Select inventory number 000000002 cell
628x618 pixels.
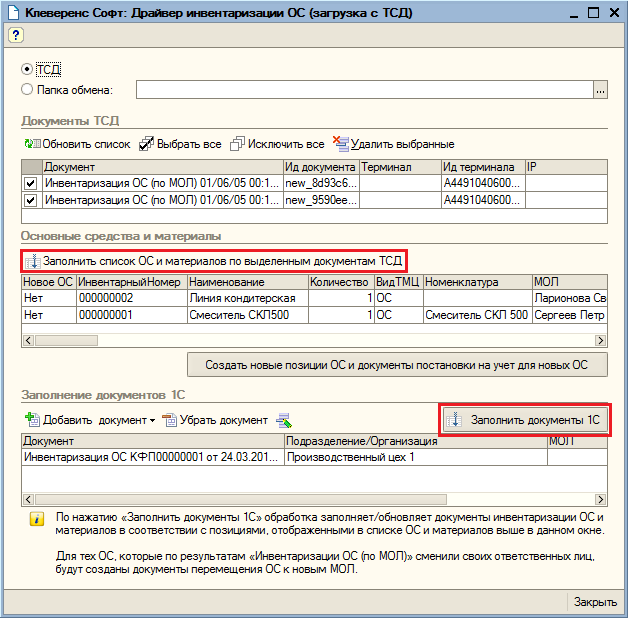point(106,298)
